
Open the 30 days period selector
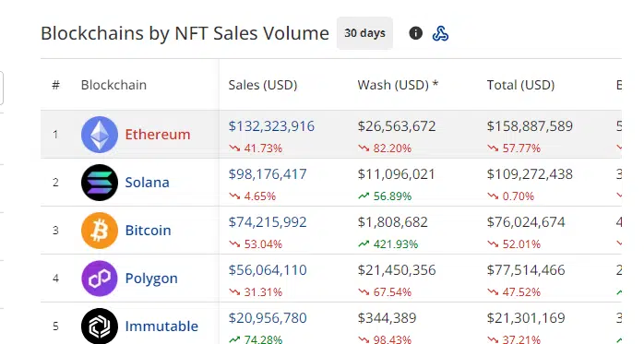(364, 33)
